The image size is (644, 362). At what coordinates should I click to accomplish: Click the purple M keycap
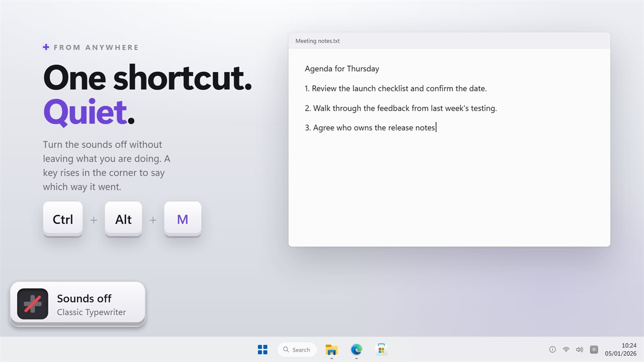[183, 219]
